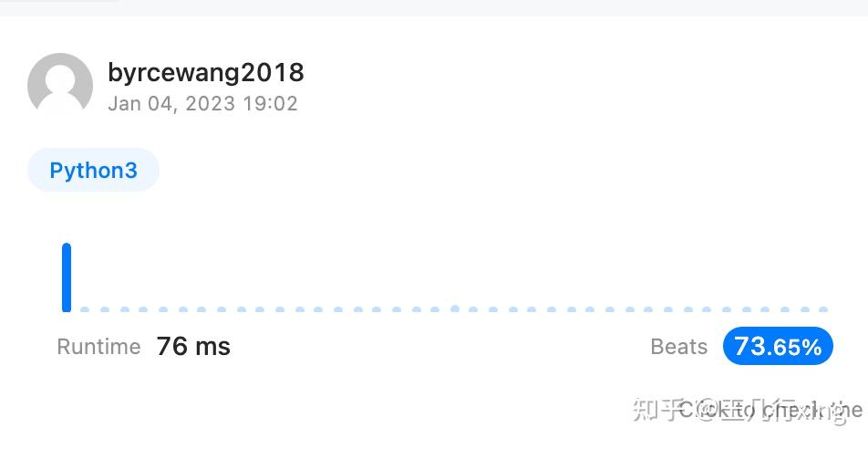Select the Python3 language tag

(93, 171)
